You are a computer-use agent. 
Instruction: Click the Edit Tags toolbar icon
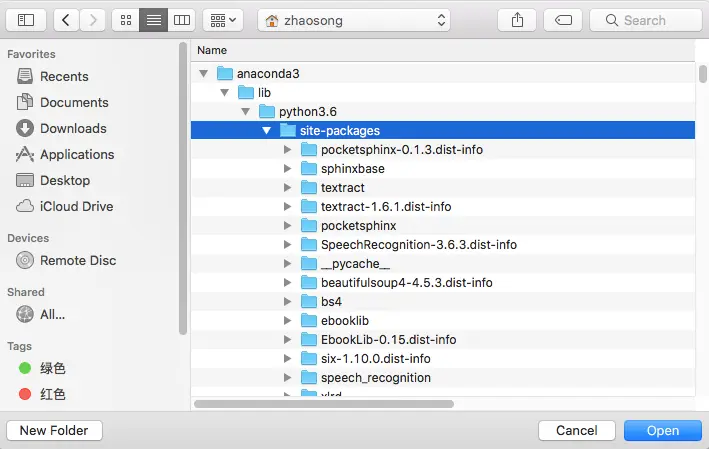pos(563,20)
